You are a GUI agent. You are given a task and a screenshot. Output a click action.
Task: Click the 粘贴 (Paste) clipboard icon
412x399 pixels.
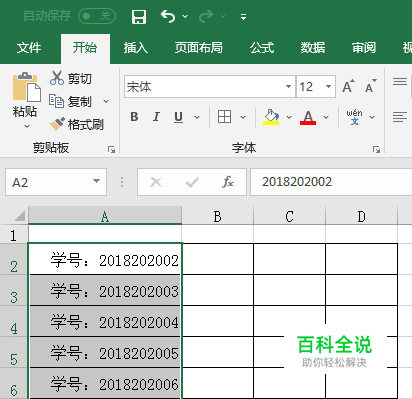(x=26, y=87)
